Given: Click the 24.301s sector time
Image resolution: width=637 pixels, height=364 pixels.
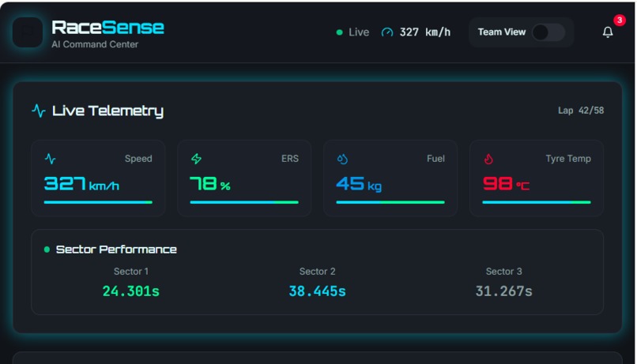Looking at the screenshot, I should pyautogui.click(x=131, y=291).
